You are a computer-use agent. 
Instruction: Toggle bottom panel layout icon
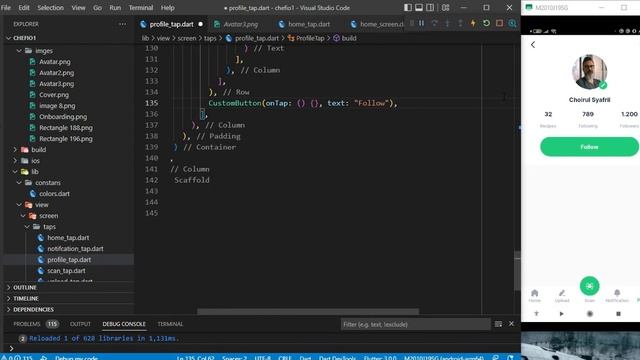pos(419,7)
